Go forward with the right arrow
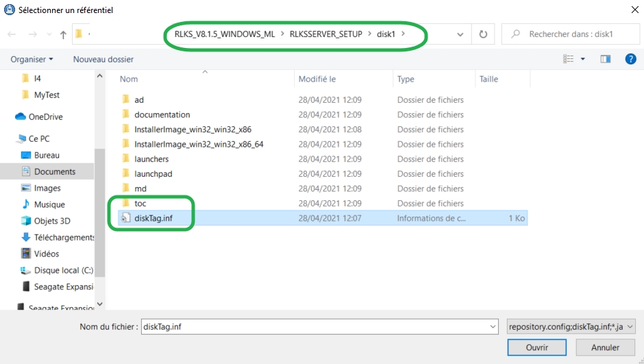This screenshot has width=644, height=364. (x=33, y=34)
